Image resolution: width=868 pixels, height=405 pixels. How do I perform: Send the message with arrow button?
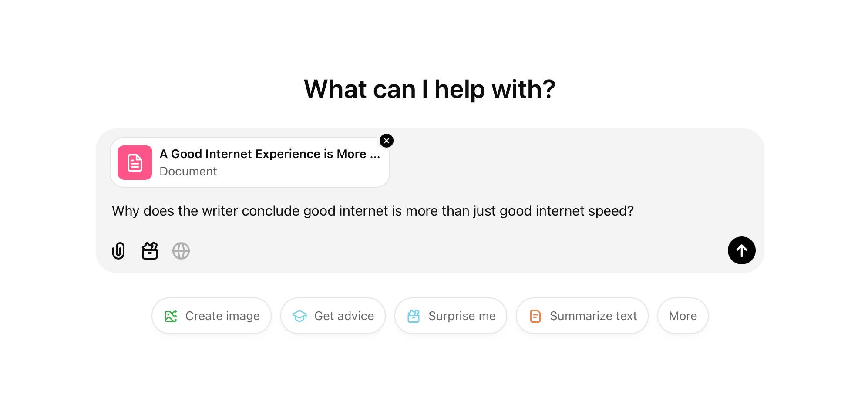point(741,250)
